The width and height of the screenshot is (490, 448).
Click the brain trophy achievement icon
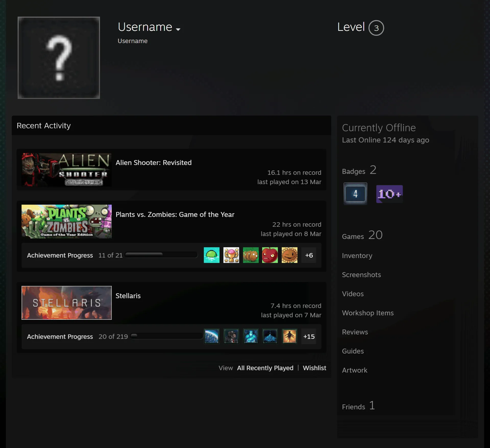(231, 255)
